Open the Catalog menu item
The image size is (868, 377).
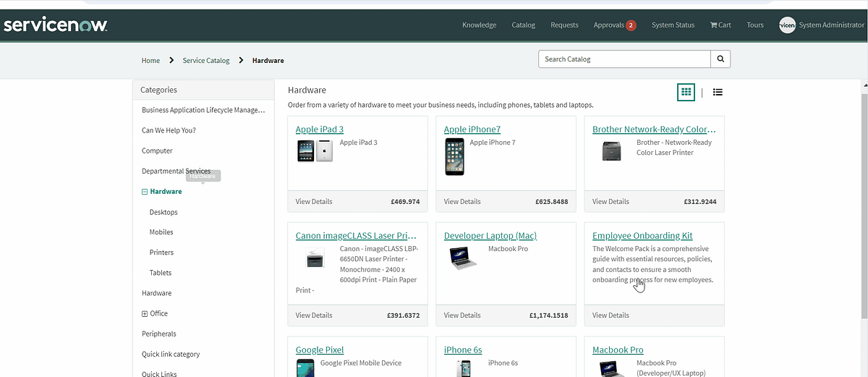(x=523, y=25)
